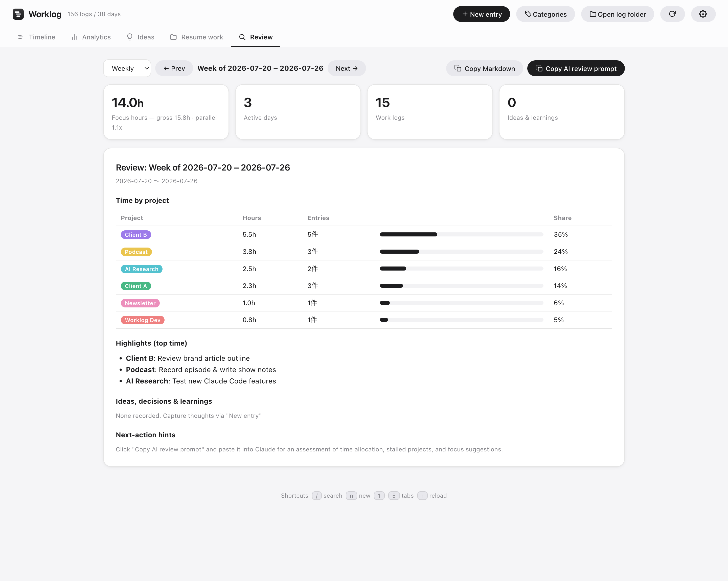Click the 'Time by project' heading

(142, 200)
